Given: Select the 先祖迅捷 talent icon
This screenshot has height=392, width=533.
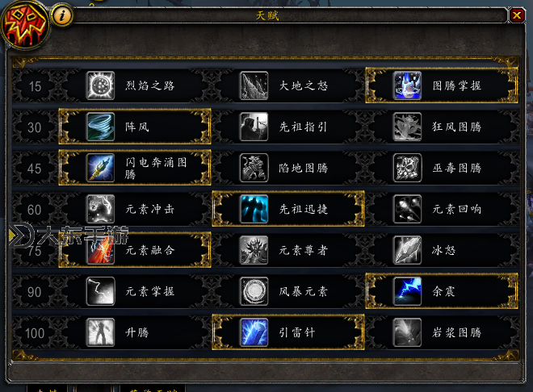Looking at the screenshot, I should [x=254, y=209].
